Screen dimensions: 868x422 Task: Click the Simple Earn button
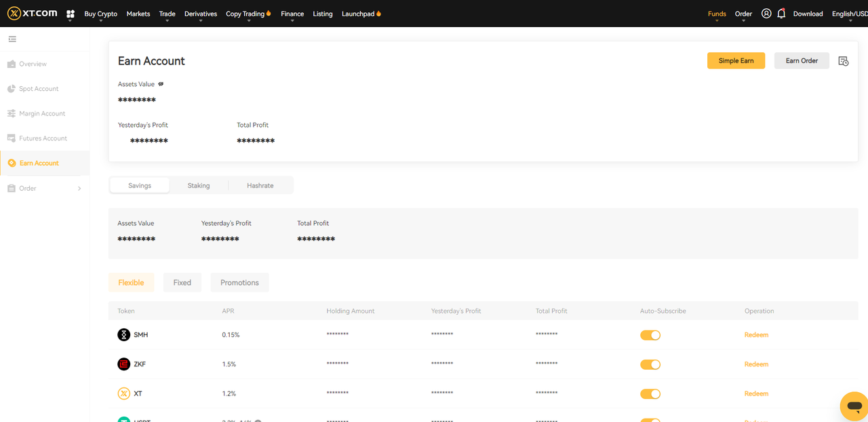click(736, 61)
